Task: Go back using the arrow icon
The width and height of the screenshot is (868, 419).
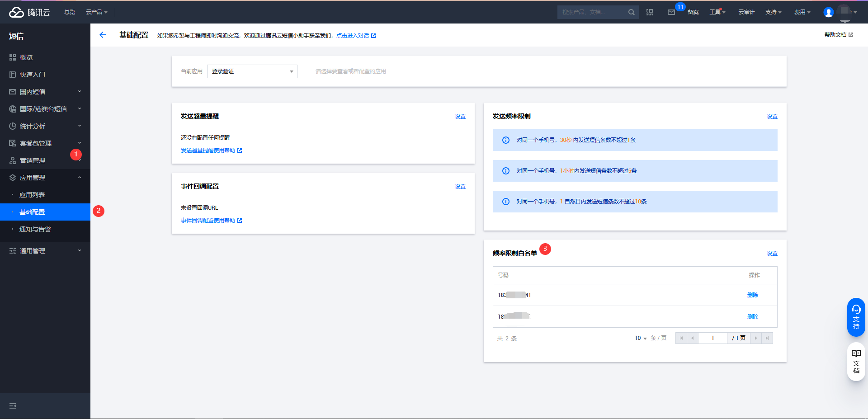Action: [103, 35]
